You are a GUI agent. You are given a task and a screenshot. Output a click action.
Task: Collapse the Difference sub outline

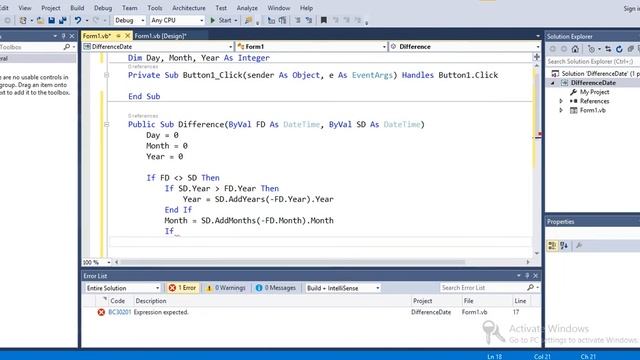click(107, 124)
